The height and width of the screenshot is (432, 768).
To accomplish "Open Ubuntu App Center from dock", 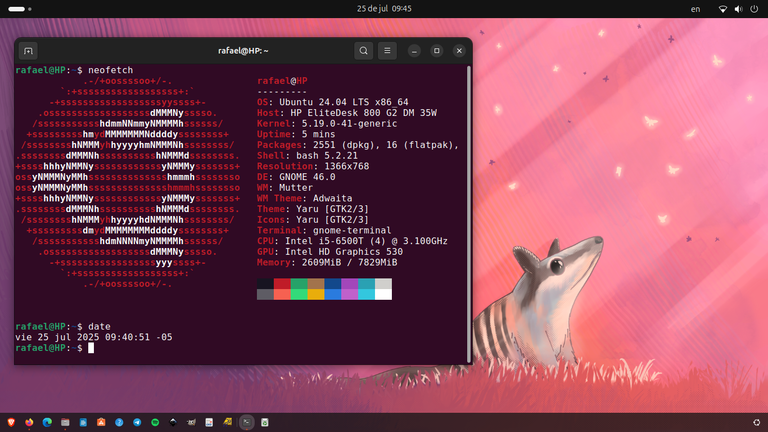I will point(101,422).
